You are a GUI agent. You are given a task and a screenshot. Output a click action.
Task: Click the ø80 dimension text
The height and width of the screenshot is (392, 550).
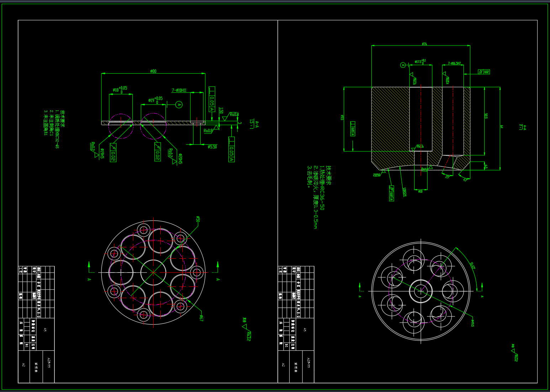coord(153,71)
